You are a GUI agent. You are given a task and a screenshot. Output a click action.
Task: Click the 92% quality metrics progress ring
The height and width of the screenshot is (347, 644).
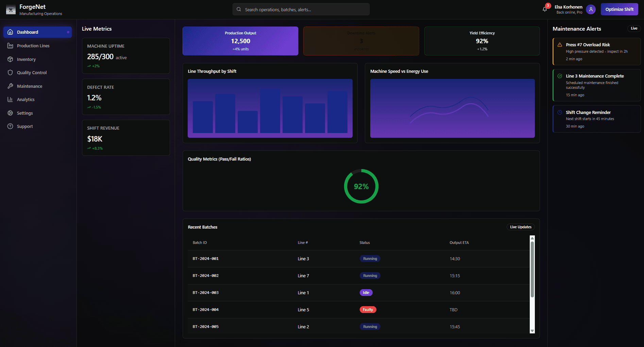pos(361,186)
